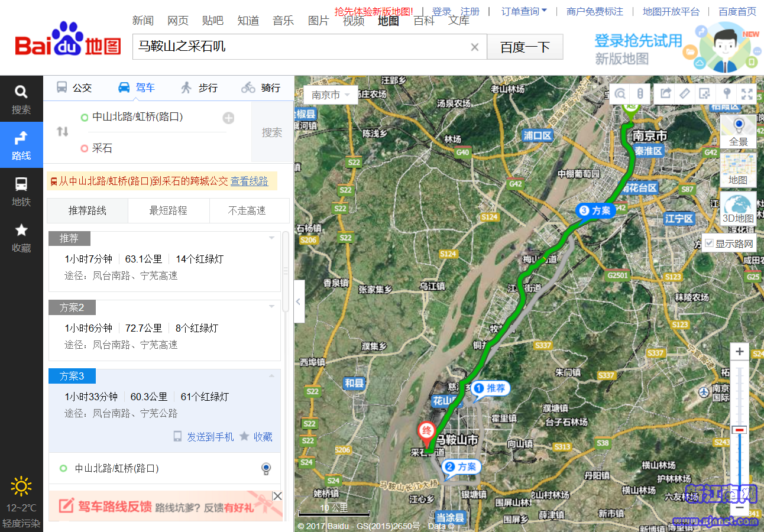Image resolution: width=764 pixels, height=532 pixels.
Task: Collapse the left panel with arrow handle
Action: 299,301
